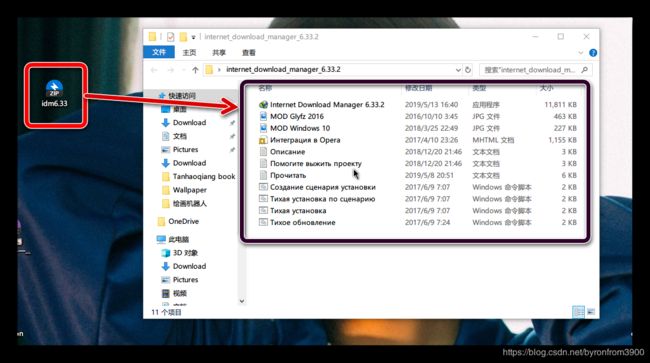Select the Описание text file
Image resolution: width=650 pixels, height=363 pixels.
point(287,152)
